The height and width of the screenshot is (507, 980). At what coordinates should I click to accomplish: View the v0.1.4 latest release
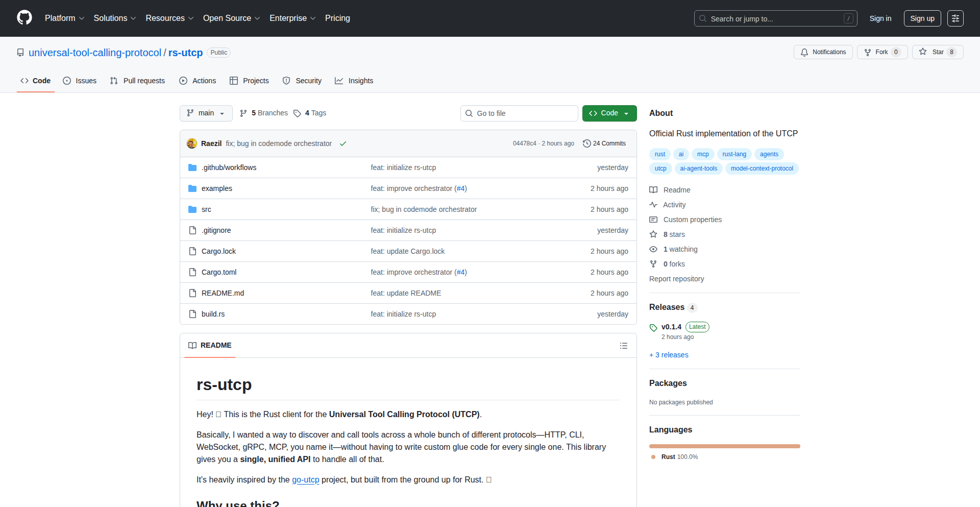(x=671, y=327)
